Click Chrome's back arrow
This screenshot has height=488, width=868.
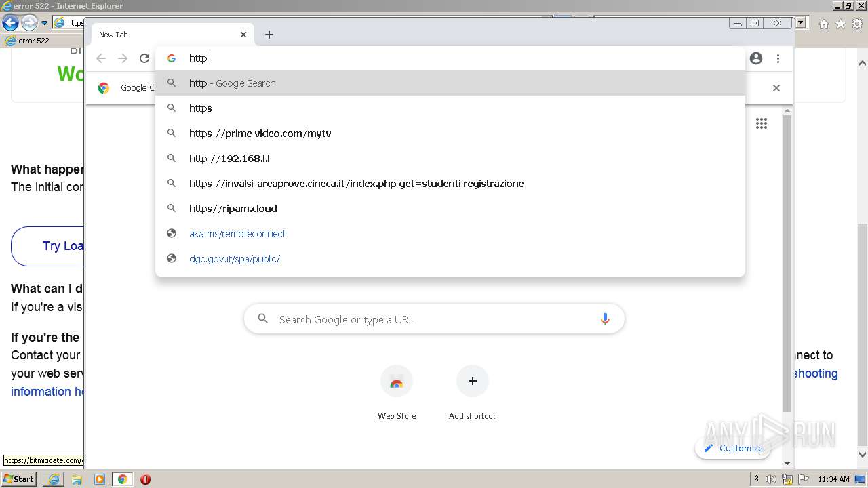101,58
